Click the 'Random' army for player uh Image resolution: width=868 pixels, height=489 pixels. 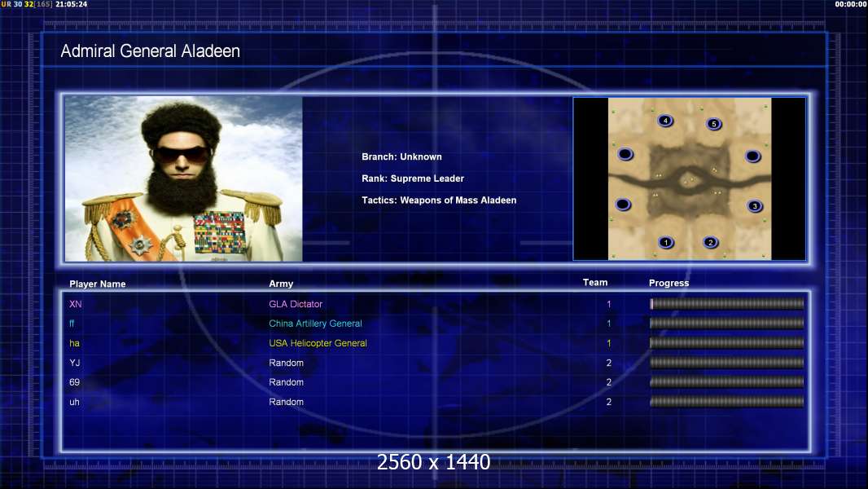click(286, 402)
